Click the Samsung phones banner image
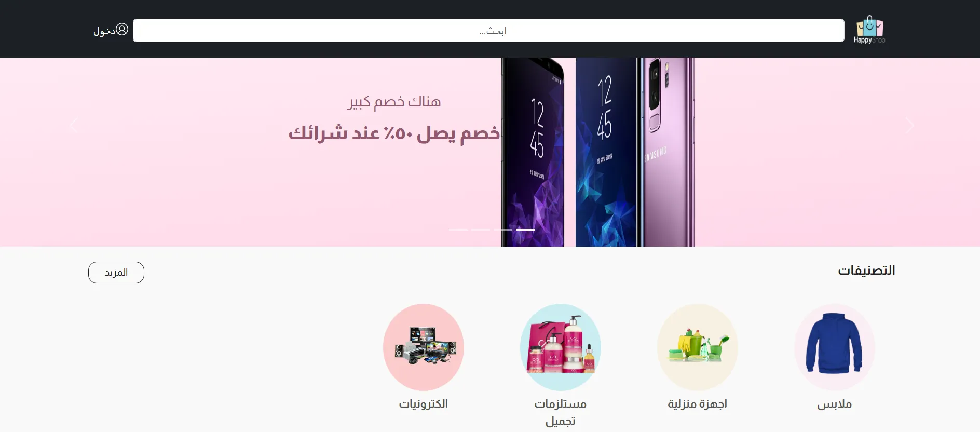Screen dimensions: 980x432 tap(598, 152)
